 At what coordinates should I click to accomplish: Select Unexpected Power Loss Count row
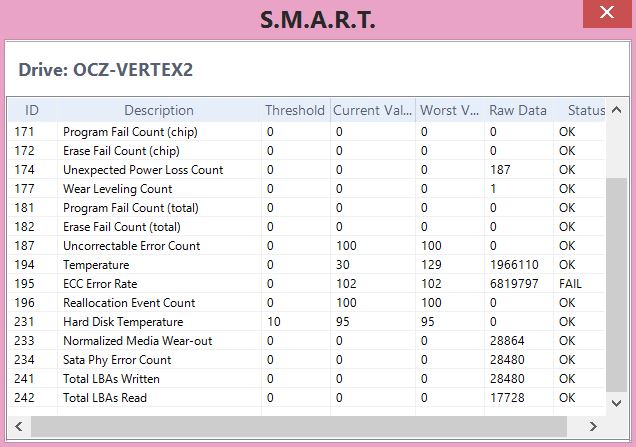click(307, 170)
